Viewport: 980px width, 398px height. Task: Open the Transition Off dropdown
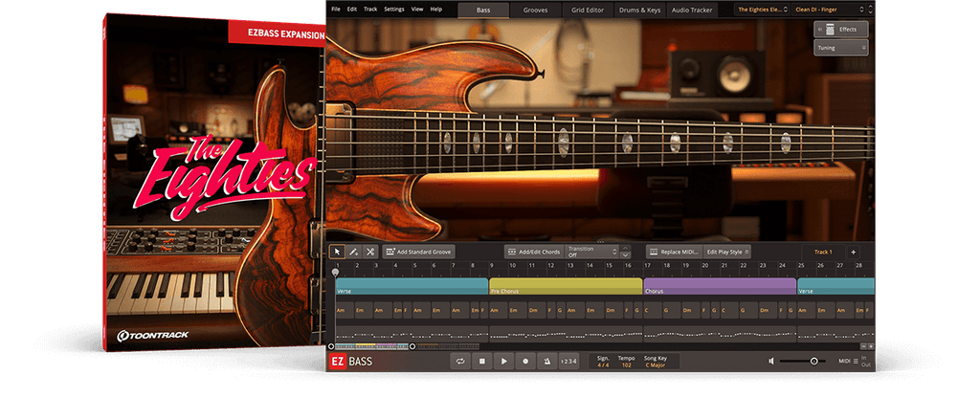point(591,252)
